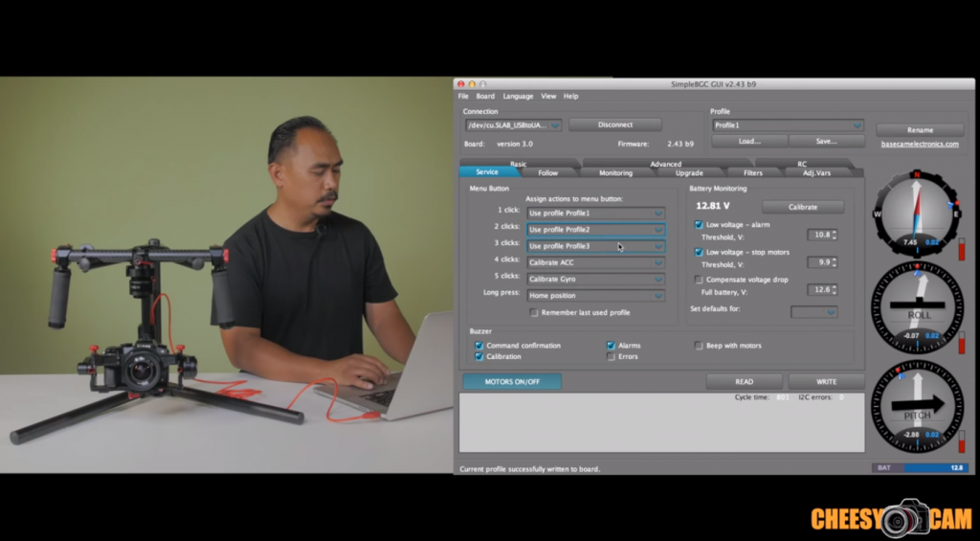Click the I2C errors readout

[x=821, y=397]
